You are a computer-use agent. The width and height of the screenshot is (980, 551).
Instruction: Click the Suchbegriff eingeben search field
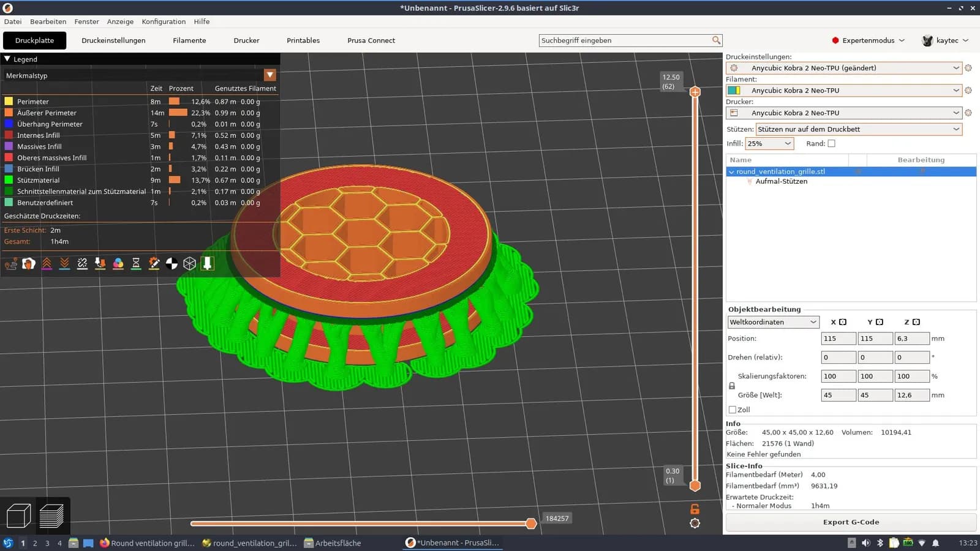tap(625, 40)
